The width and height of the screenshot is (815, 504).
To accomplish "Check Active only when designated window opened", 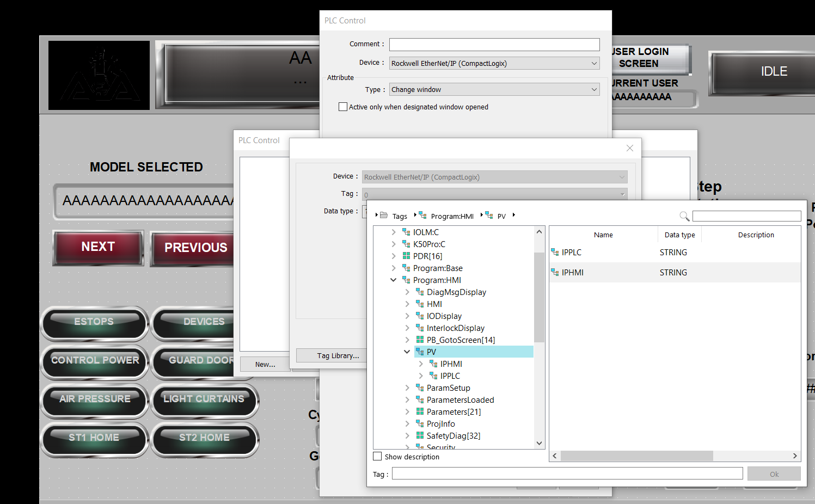I will 343,107.
